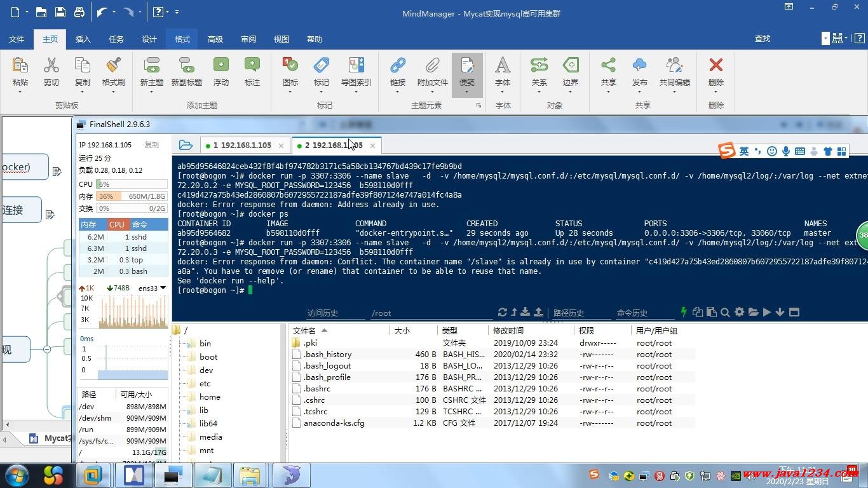The width and height of the screenshot is (868, 488).
Task: Insert a callout (标注) topic
Action: click(x=252, y=65)
